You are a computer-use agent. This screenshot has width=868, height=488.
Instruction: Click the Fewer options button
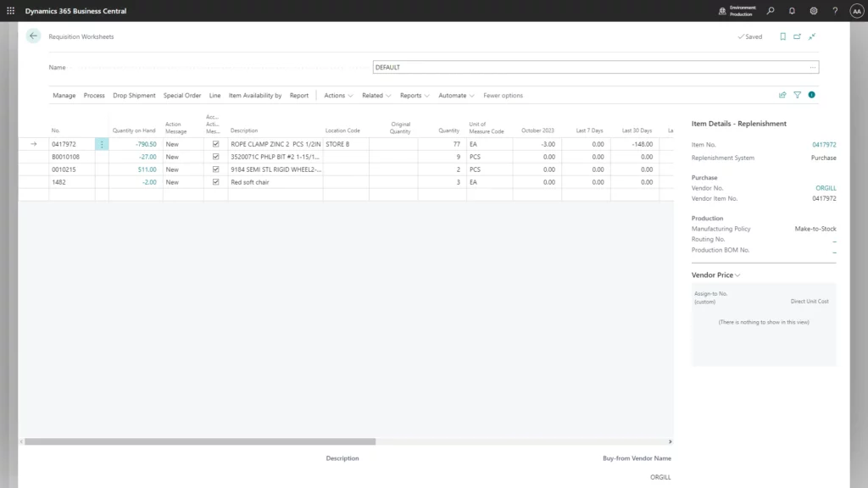pos(503,96)
